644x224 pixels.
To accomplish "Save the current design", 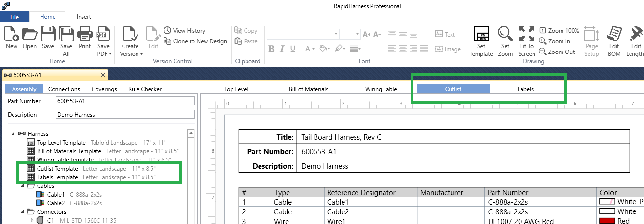I will click(48, 38).
